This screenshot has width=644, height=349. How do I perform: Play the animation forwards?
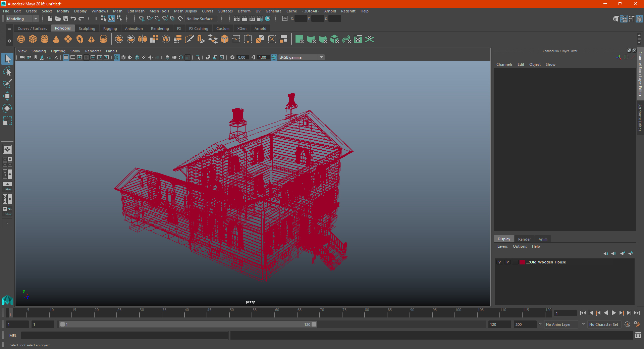614,313
